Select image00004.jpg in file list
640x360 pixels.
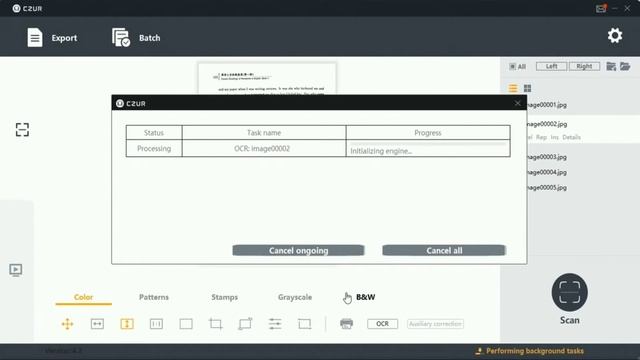tap(547, 172)
